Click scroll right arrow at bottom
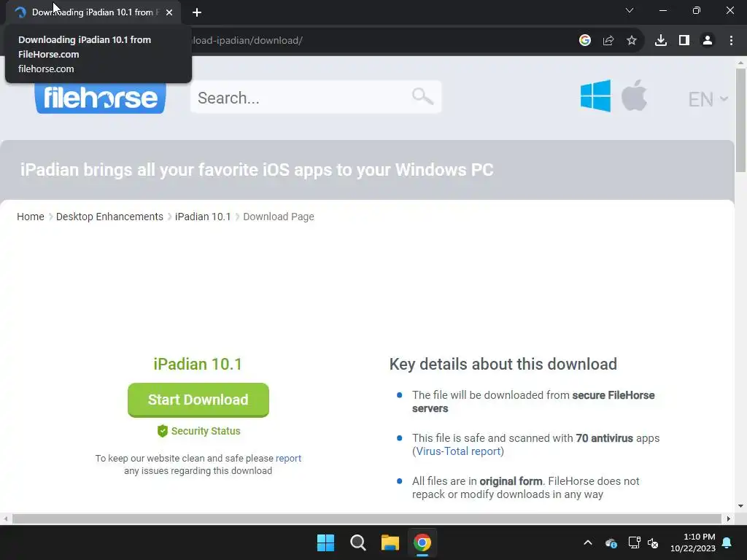Image resolution: width=747 pixels, height=560 pixels. (729, 518)
